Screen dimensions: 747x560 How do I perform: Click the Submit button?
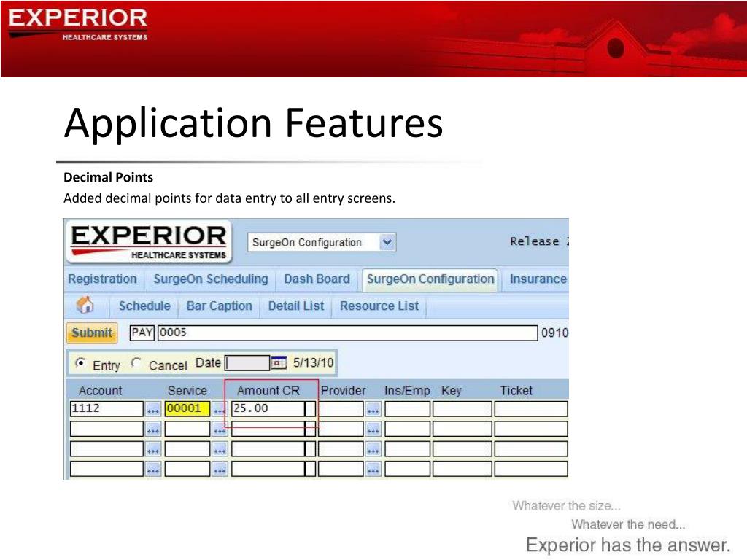click(x=91, y=332)
